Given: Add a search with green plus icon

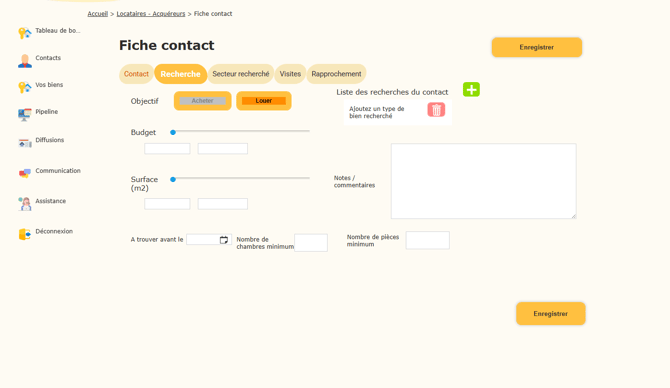Looking at the screenshot, I should click(x=471, y=89).
